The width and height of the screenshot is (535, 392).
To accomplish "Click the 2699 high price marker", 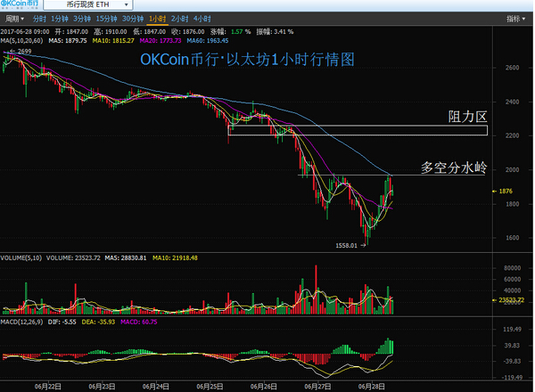I will [x=23, y=52].
